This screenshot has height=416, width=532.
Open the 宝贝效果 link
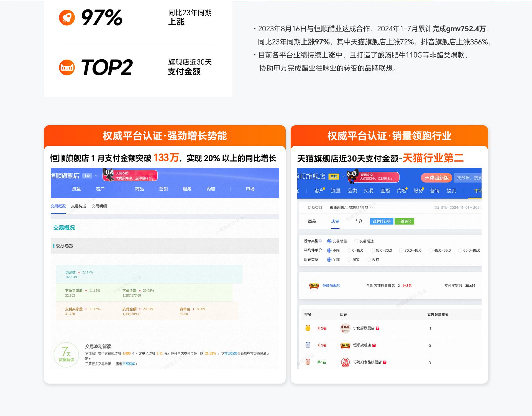(x=231, y=354)
